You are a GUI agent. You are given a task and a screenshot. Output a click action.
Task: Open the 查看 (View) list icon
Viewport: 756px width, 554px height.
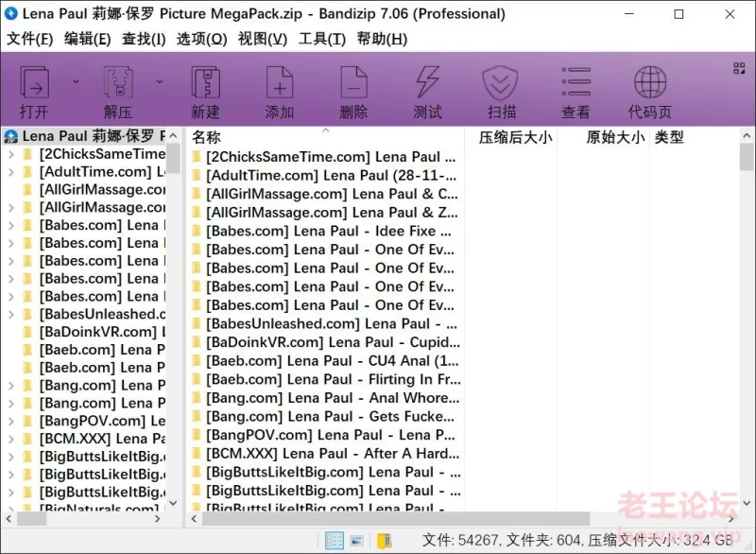(576, 81)
